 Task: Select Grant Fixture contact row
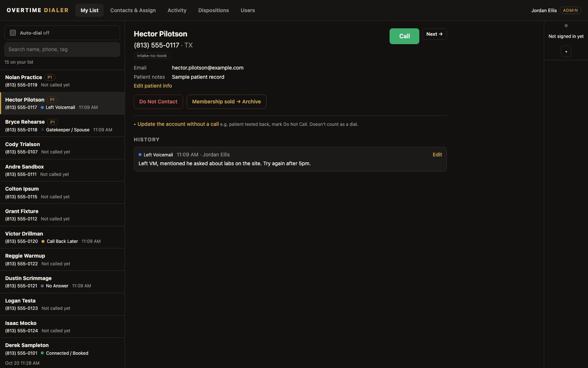pos(62,215)
